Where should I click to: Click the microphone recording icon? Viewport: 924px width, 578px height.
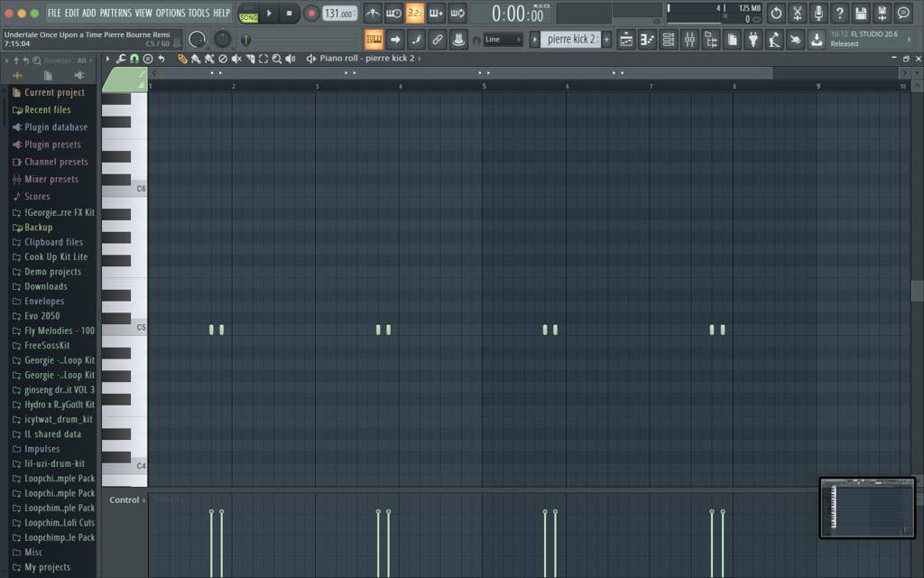[x=818, y=13]
